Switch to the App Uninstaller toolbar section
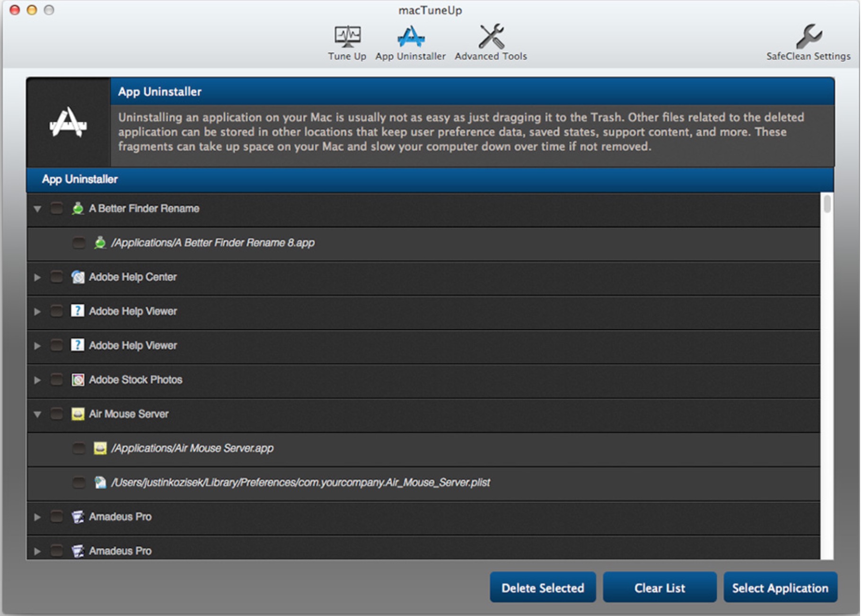Screen dimensions: 862x616 coord(411,43)
